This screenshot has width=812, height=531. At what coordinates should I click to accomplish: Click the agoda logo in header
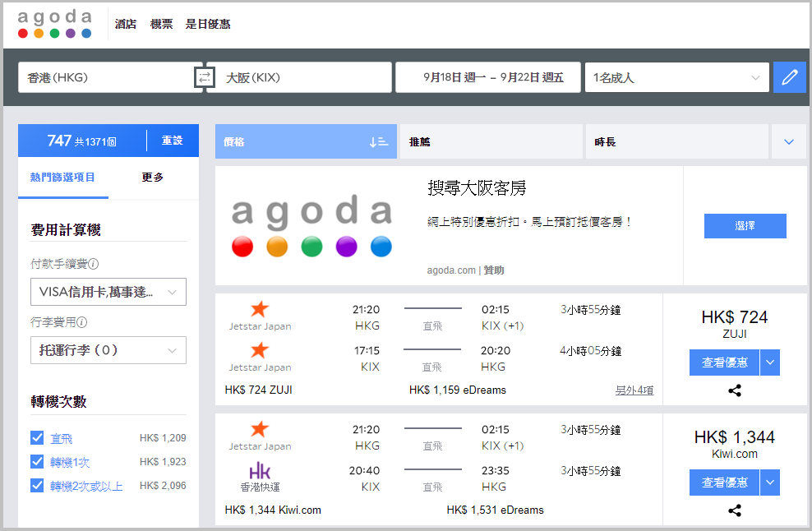click(x=55, y=24)
